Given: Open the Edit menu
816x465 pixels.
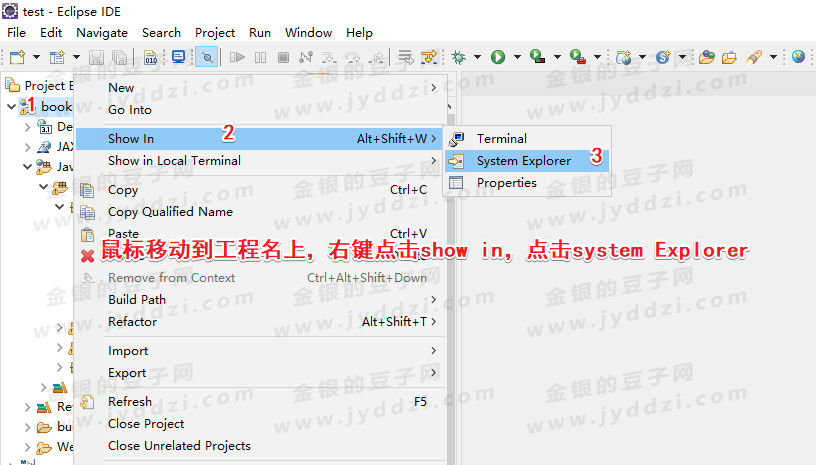Looking at the screenshot, I should 51,32.
